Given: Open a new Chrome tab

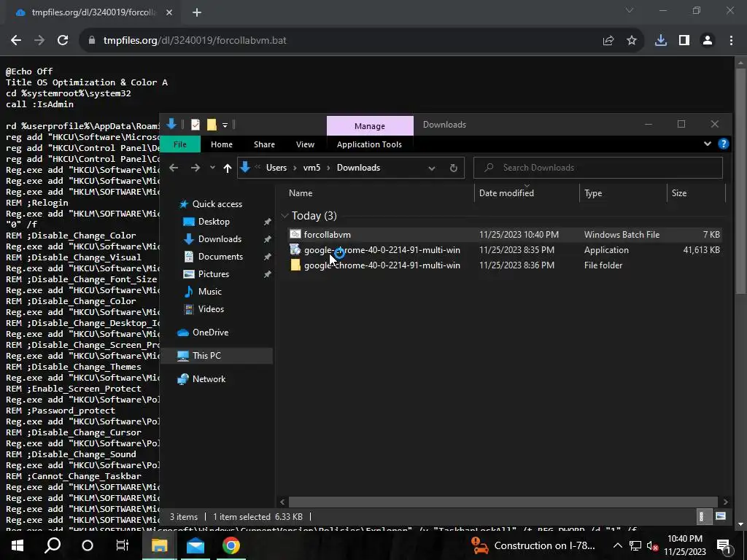Looking at the screenshot, I should pos(197,12).
